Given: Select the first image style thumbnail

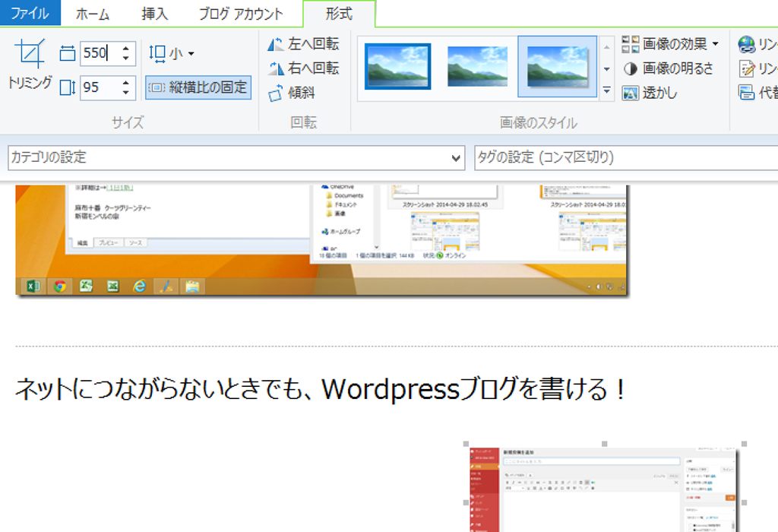Looking at the screenshot, I should (398, 67).
